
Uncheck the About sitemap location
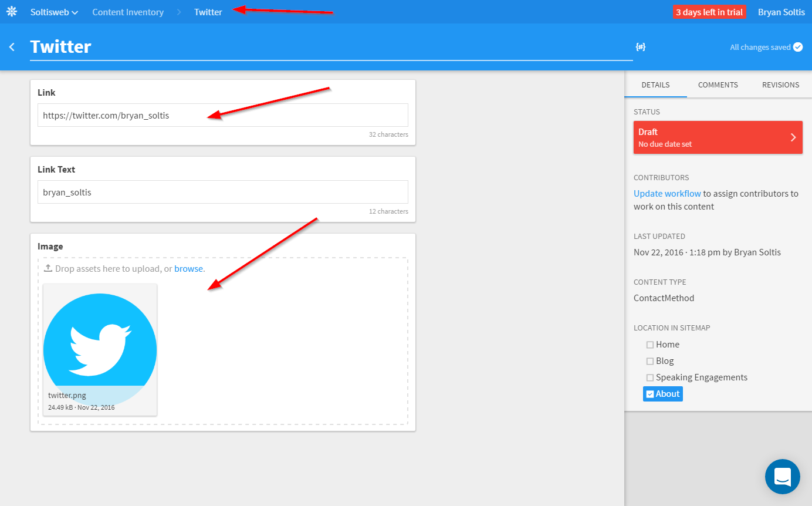click(650, 394)
